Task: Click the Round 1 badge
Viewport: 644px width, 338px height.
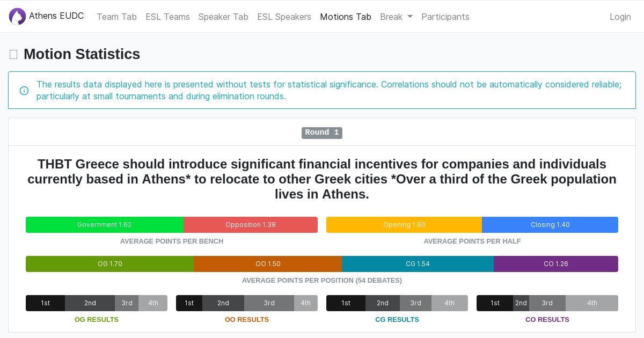Action: pyautogui.click(x=322, y=133)
